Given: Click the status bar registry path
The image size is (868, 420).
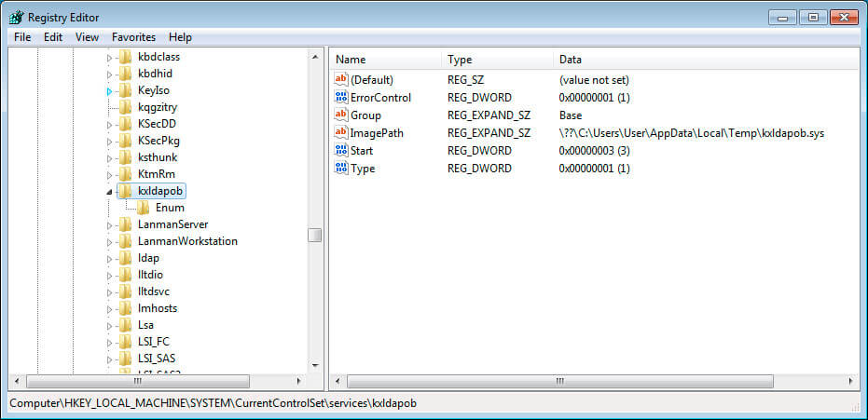Looking at the screenshot, I should click(x=214, y=403).
